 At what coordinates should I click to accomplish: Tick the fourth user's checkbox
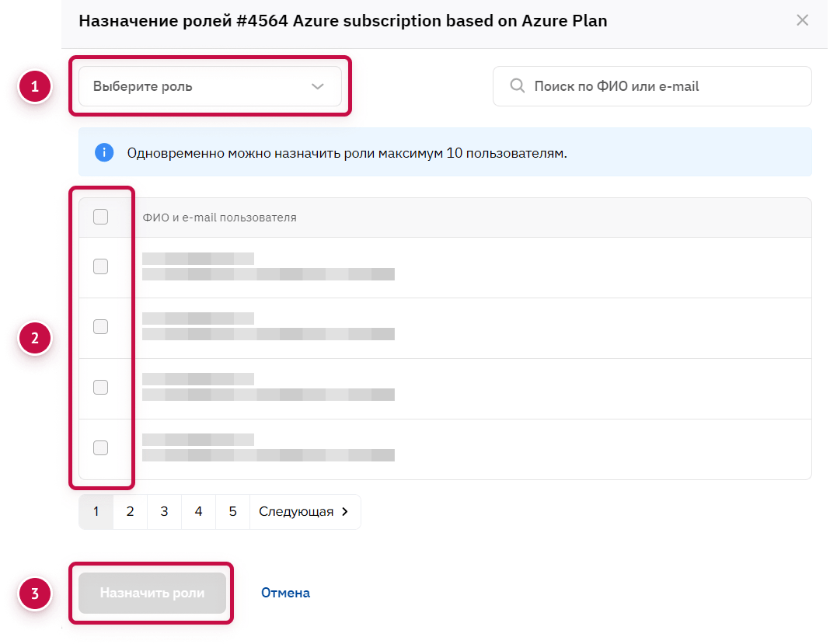[101, 448]
